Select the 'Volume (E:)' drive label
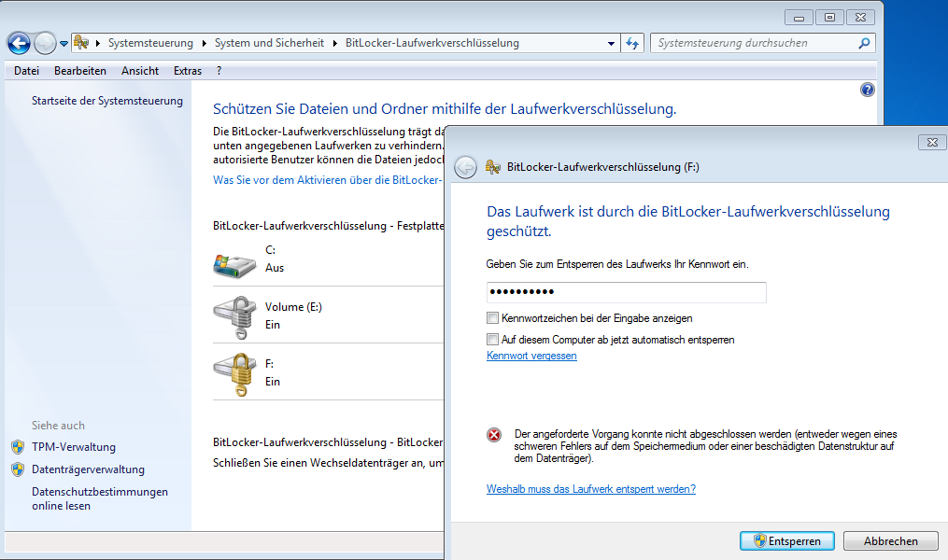The height and width of the screenshot is (560, 948). pos(293,307)
